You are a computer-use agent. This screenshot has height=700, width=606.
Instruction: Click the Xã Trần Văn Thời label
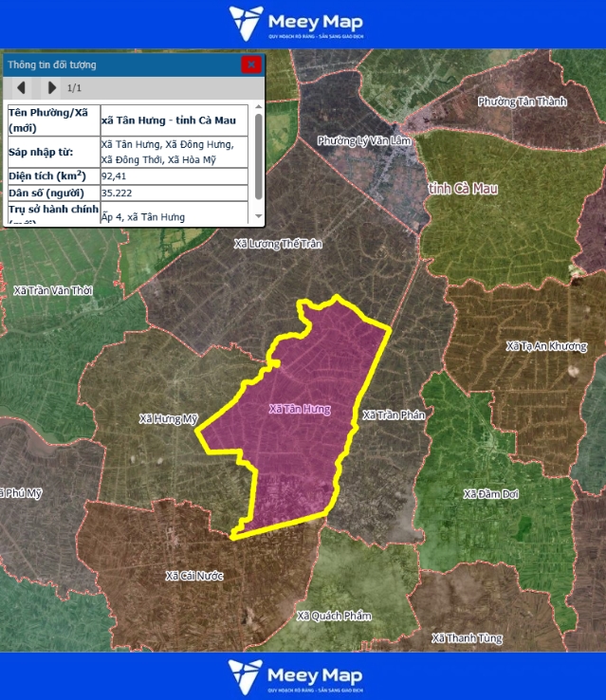tap(53, 290)
